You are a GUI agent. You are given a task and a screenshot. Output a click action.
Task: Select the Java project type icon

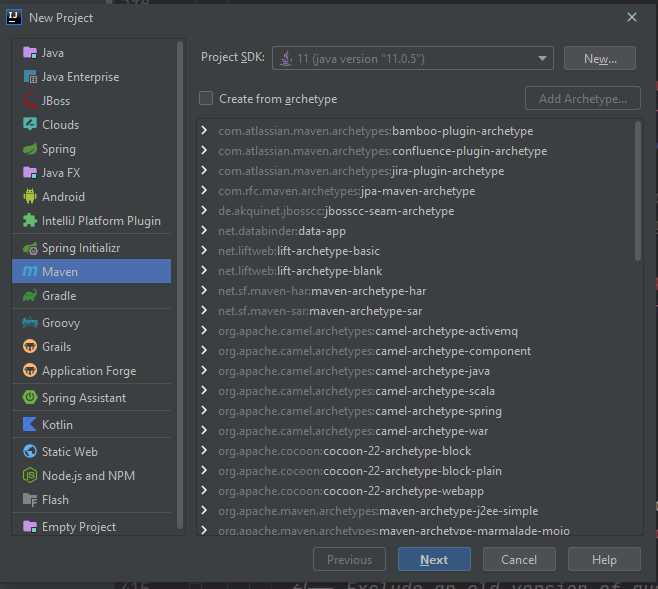tap(30, 53)
